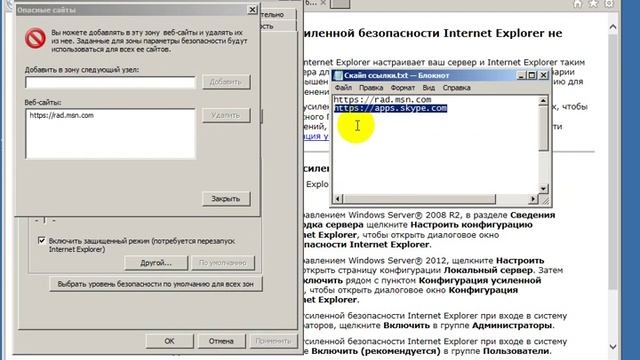
Task: Open the Файл menu in Notepad
Action: tap(343, 88)
